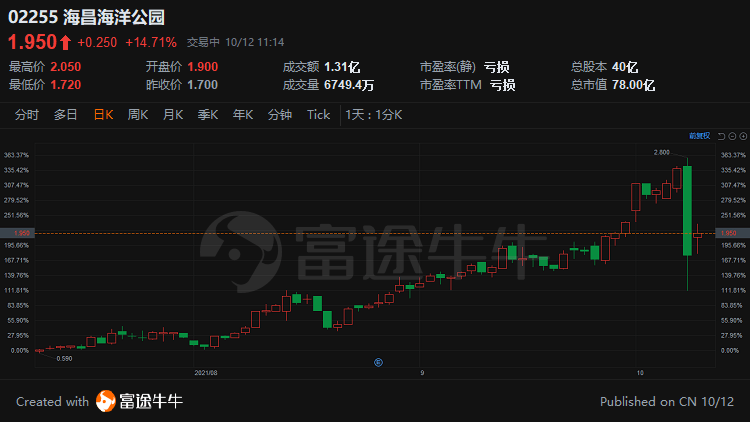Select the 年K chart tab
Image resolution: width=750 pixels, height=422 pixels.
click(x=243, y=115)
